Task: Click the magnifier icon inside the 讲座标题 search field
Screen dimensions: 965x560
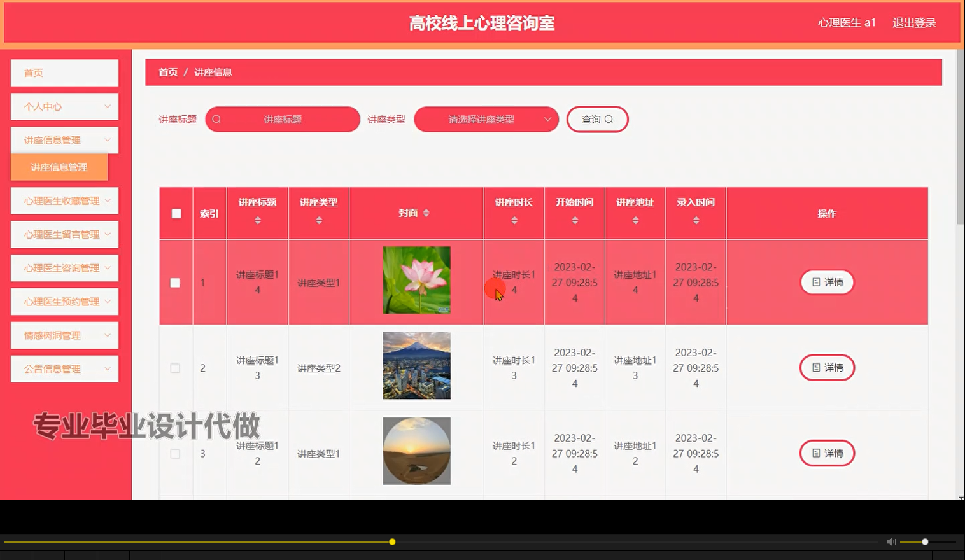Action: (x=216, y=119)
